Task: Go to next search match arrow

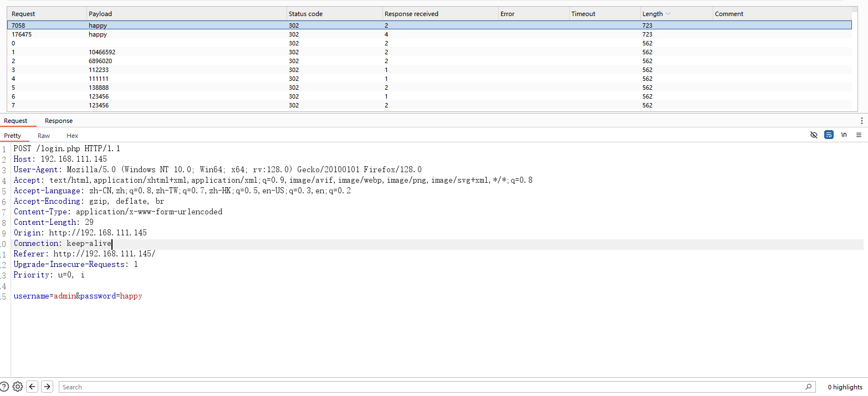Action: 47,387
